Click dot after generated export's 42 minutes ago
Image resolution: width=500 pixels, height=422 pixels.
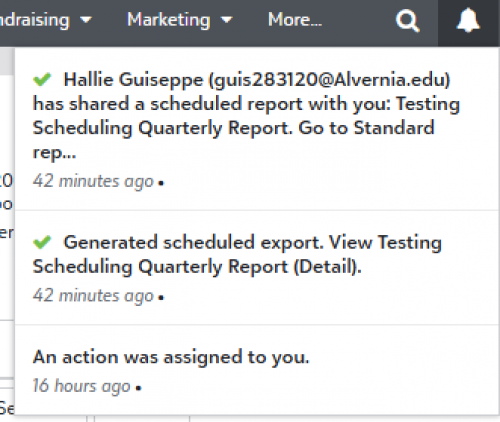click(x=161, y=297)
